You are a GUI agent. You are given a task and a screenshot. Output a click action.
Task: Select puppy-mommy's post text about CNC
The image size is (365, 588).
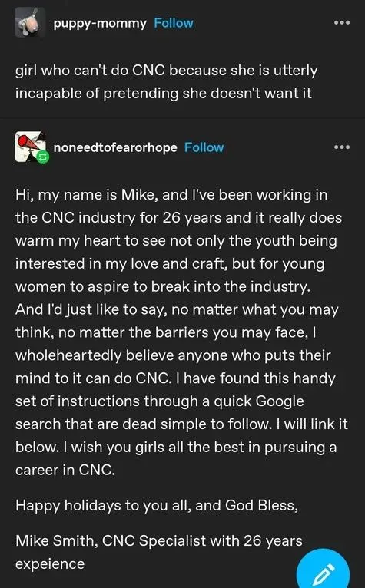[166, 81]
